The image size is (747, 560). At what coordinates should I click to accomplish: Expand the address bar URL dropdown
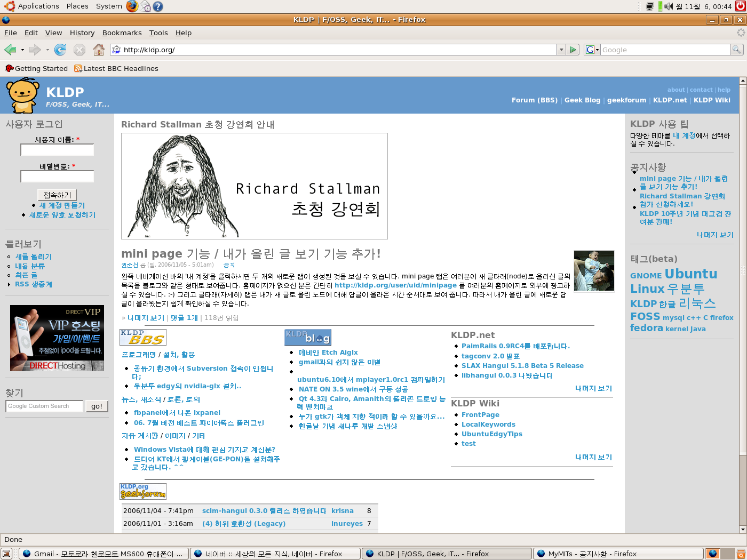pyautogui.click(x=561, y=50)
